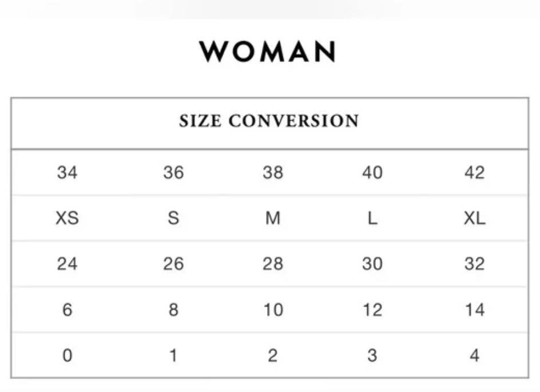Screen dimensions: 540x392
Task: Select the size 14 cell
Action: [x=475, y=310]
